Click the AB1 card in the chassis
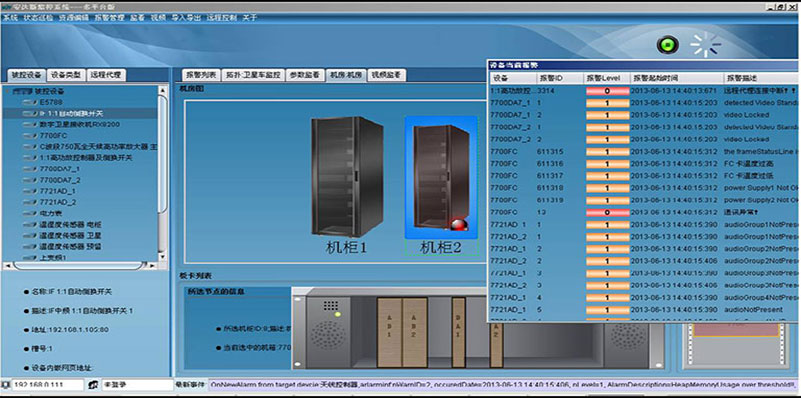Image resolution: width=801 pixels, height=398 pixels. [389, 332]
